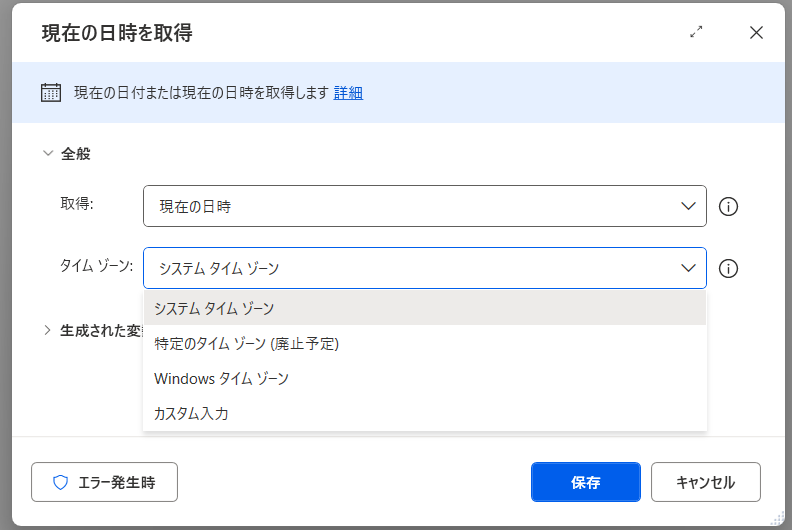Click the info icon beside the タイム ゾーン field
Image resolution: width=792 pixels, height=530 pixels.
tap(729, 268)
